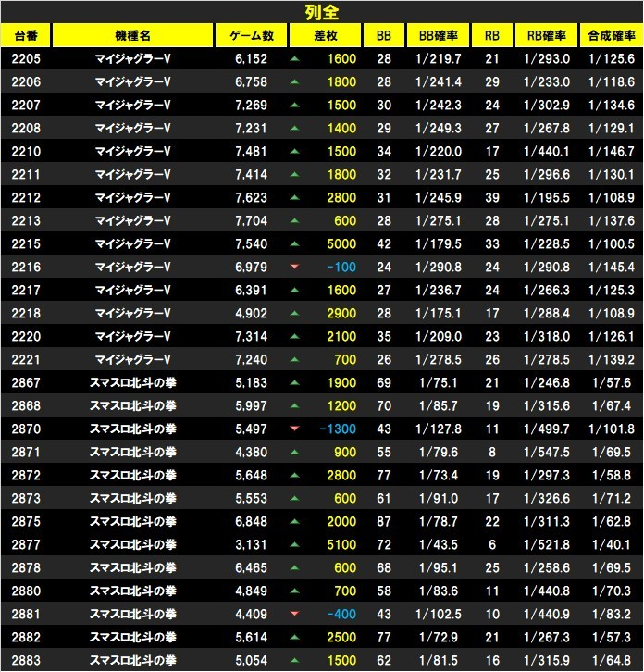
Task: Click the difference value -1300
Action: pyautogui.click(x=338, y=429)
